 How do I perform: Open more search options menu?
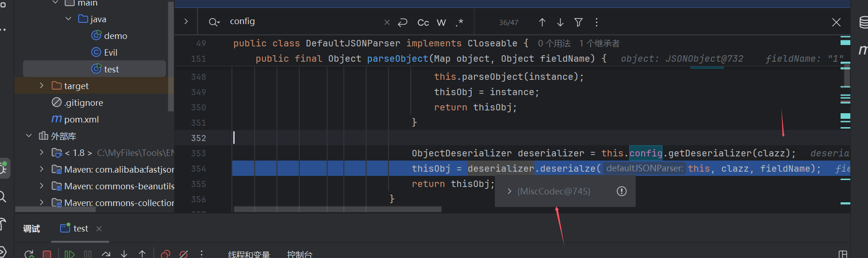coord(596,22)
